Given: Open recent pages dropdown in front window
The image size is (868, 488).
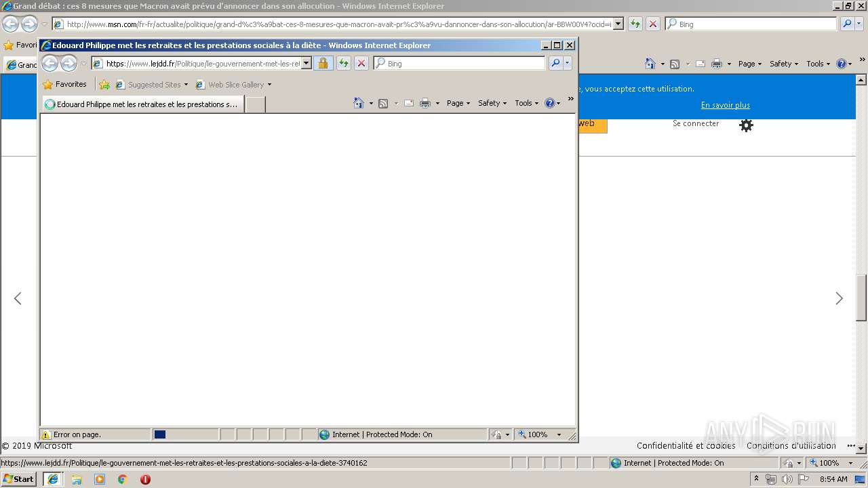Looking at the screenshot, I should point(83,64).
